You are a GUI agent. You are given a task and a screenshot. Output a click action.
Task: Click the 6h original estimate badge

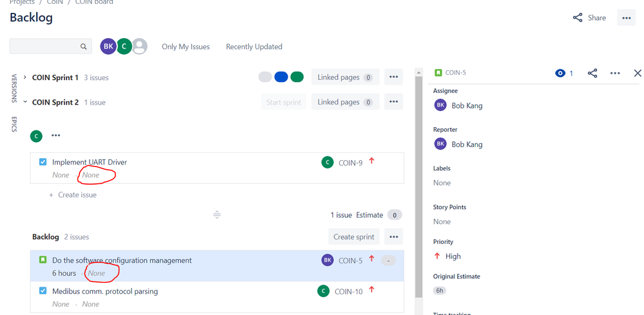point(440,290)
